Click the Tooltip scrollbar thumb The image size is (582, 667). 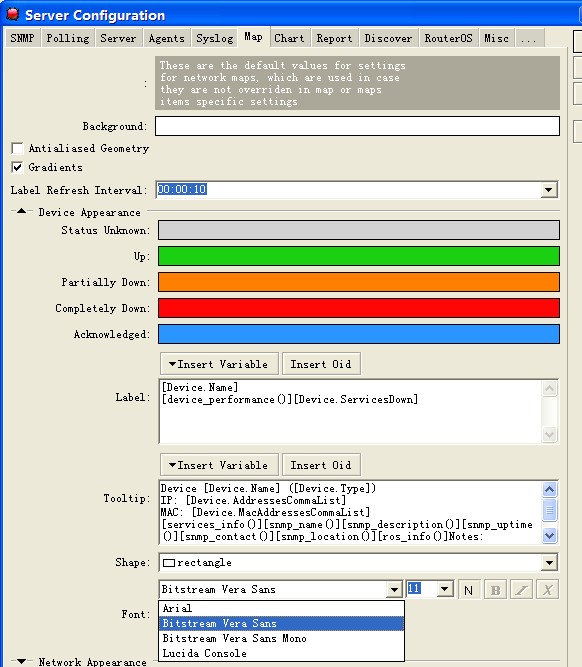click(549, 510)
